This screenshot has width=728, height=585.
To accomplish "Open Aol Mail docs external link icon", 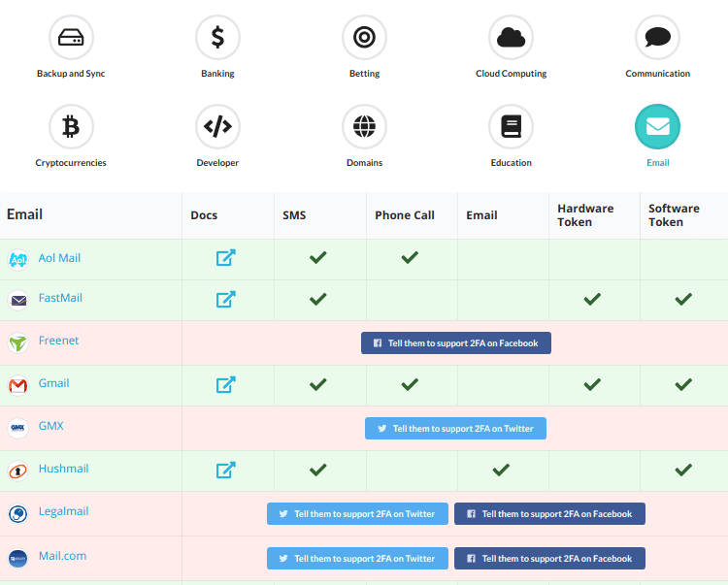I will click(x=226, y=258).
